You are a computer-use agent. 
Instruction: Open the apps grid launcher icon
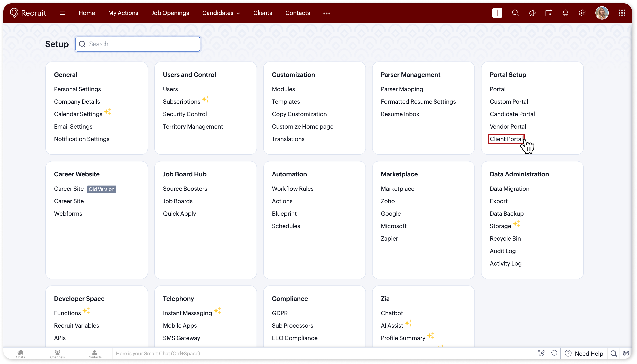(x=622, y=13)
